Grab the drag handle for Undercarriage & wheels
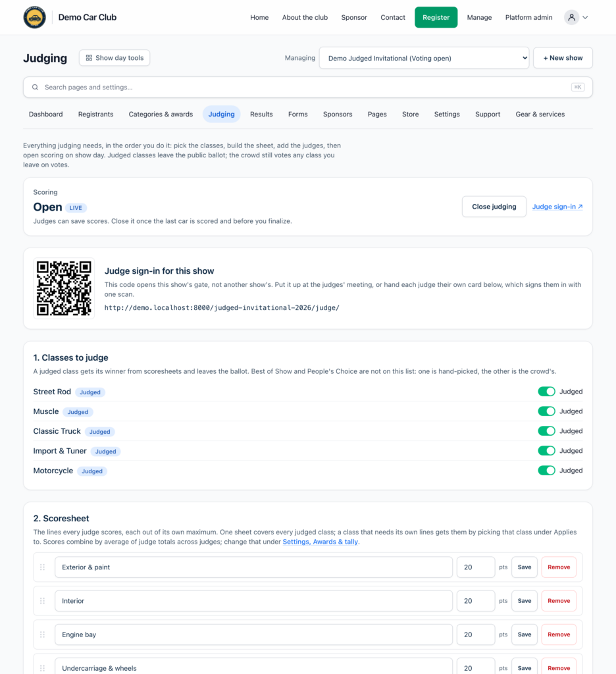The width and height of the screenshot is (616, 674). click(x=43, y=668)
